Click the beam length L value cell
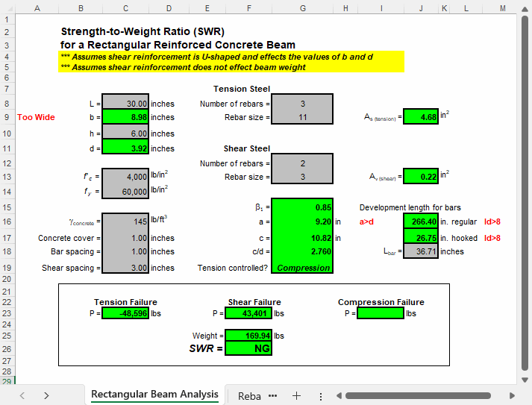The height and width of the screenshot is (405, 532). click(x=125, y=104)
